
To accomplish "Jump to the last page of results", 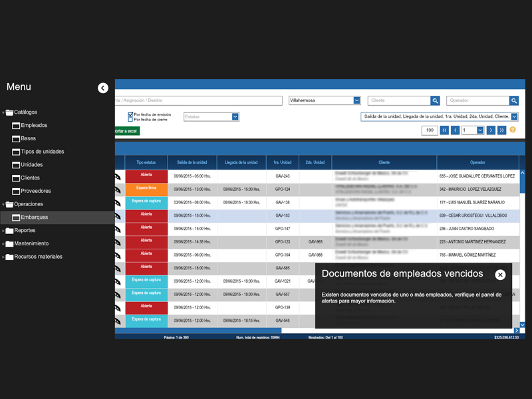I will click(x=502, y=130).
